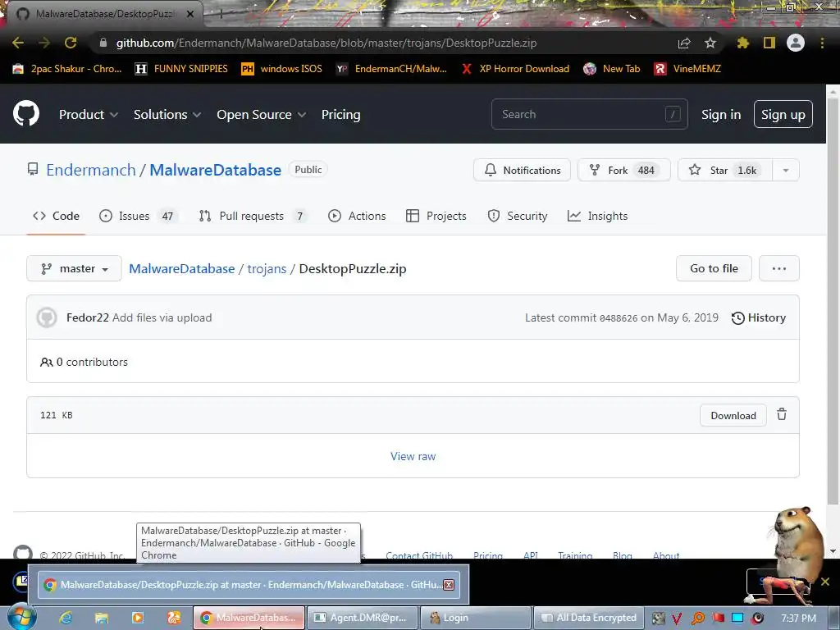Bookmark this page with the star icon
The image size is (840, 630).
pyautogui.click(x=710, y=43)
